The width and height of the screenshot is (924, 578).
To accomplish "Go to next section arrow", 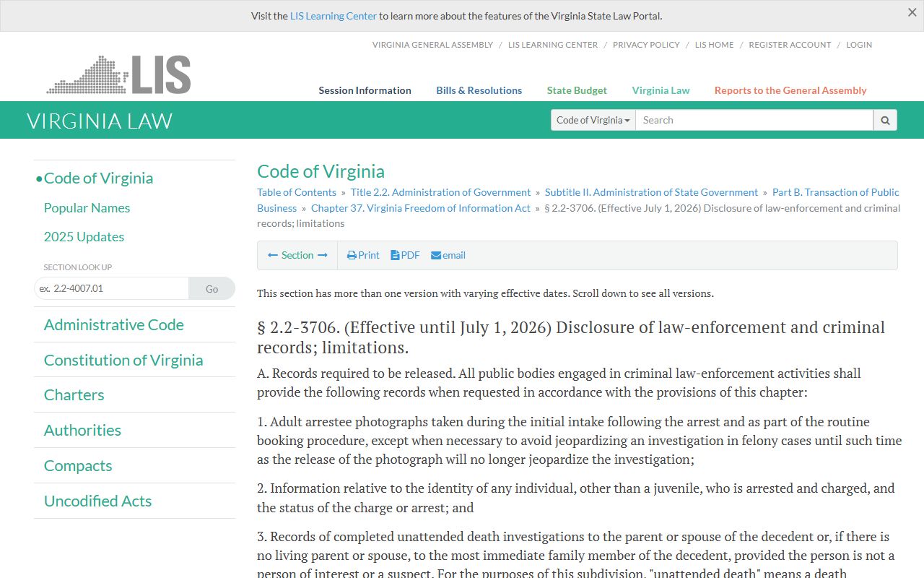I will (x=323, y=255).
